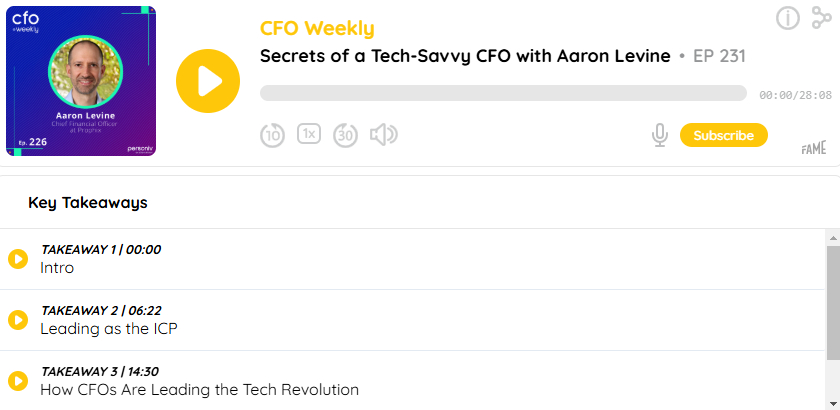Subscribe to CFO Weekly podcast
840x410 pixels.
(x=724, y=135)
